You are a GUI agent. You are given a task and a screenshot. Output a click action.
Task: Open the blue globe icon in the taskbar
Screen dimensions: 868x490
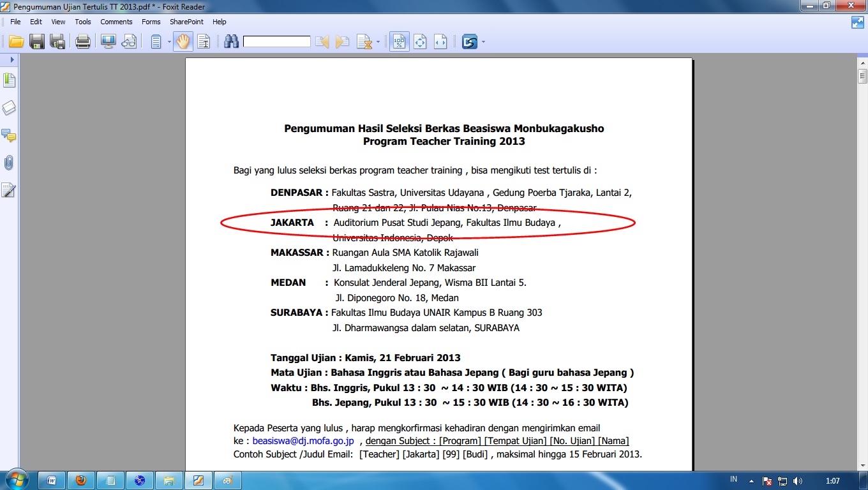(140, 480)
